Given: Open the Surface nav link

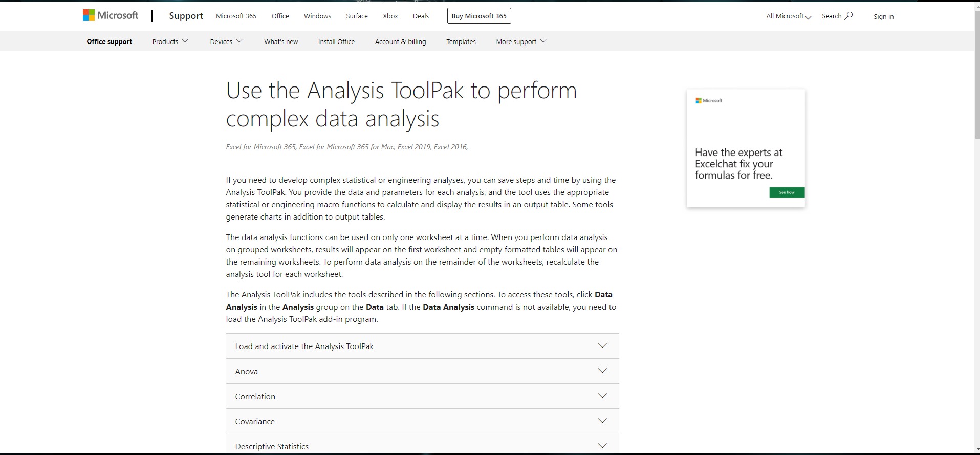Looking at the screenshot, I should 357,16.
